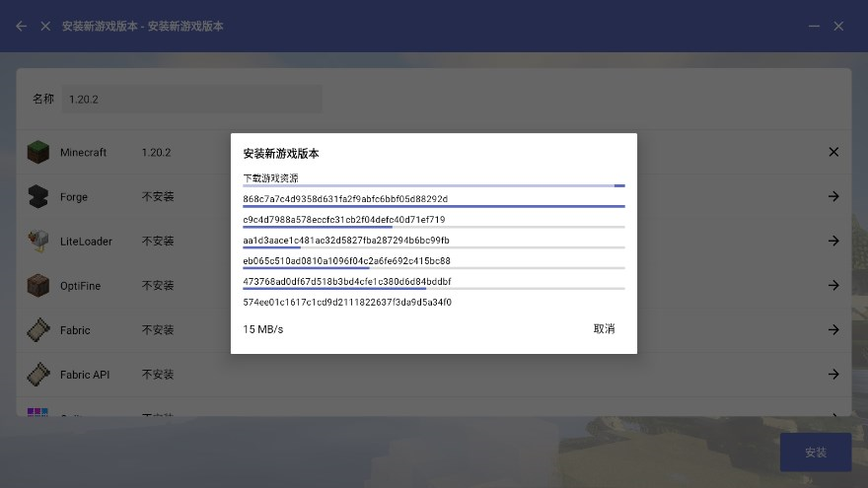Viewport: 868px width, 488px height.
Task: Click the back arrow in title bar
Action: click(x=22, y=26)
